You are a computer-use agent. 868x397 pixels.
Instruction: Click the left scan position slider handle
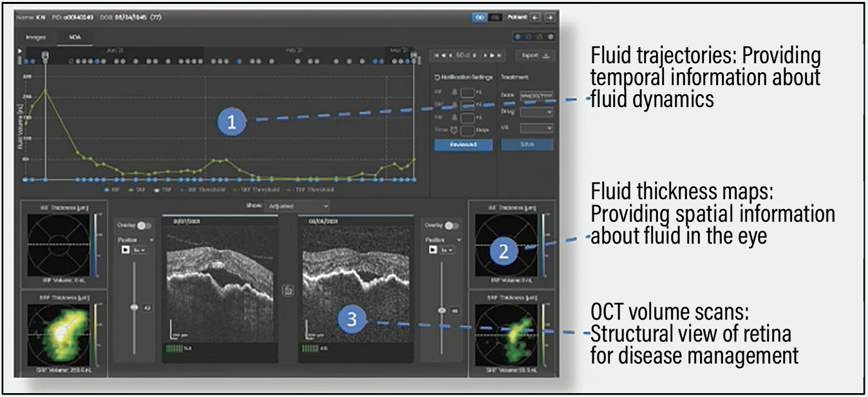(x=135, y=308)
